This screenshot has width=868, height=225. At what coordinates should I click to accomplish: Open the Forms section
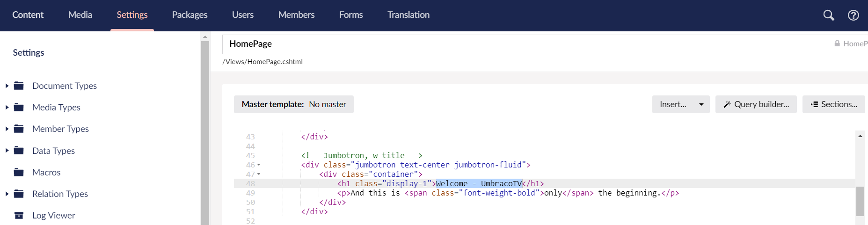(351, 15)
